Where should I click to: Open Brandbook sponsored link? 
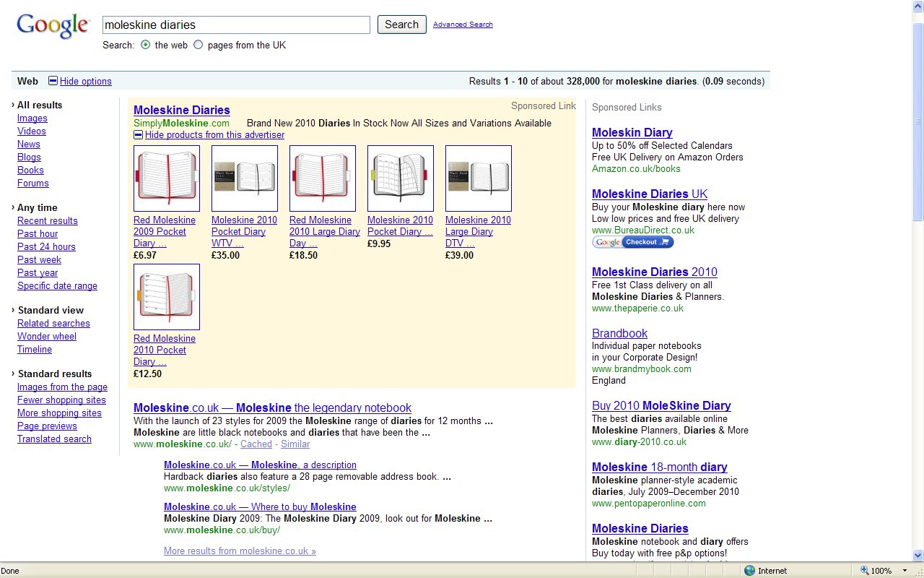619,334
